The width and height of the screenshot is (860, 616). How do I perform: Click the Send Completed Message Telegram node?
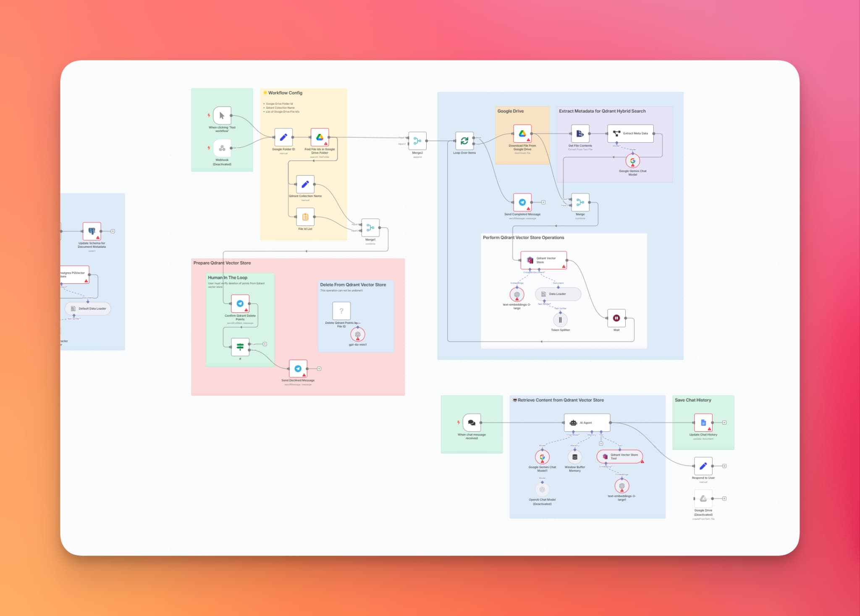[522, 202]
